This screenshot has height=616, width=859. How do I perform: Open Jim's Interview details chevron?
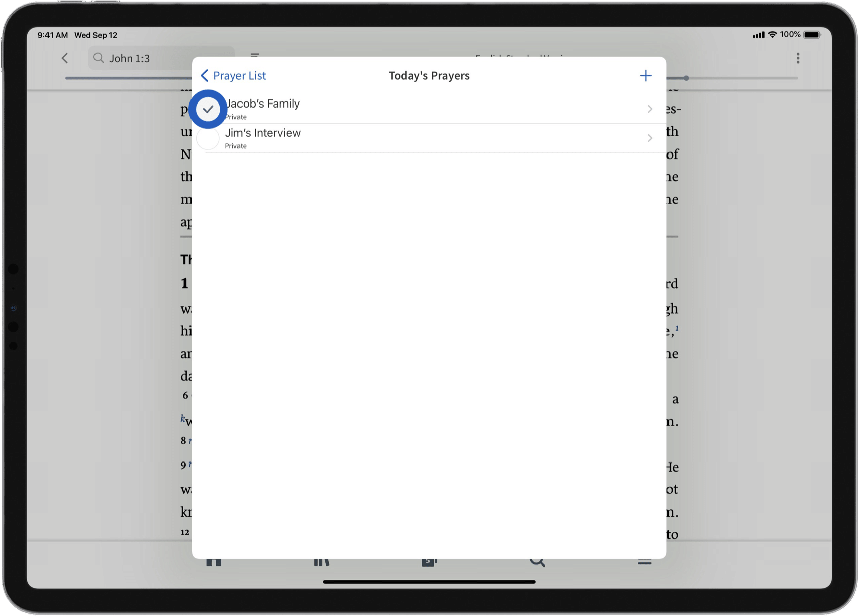(x=650, y=138)
